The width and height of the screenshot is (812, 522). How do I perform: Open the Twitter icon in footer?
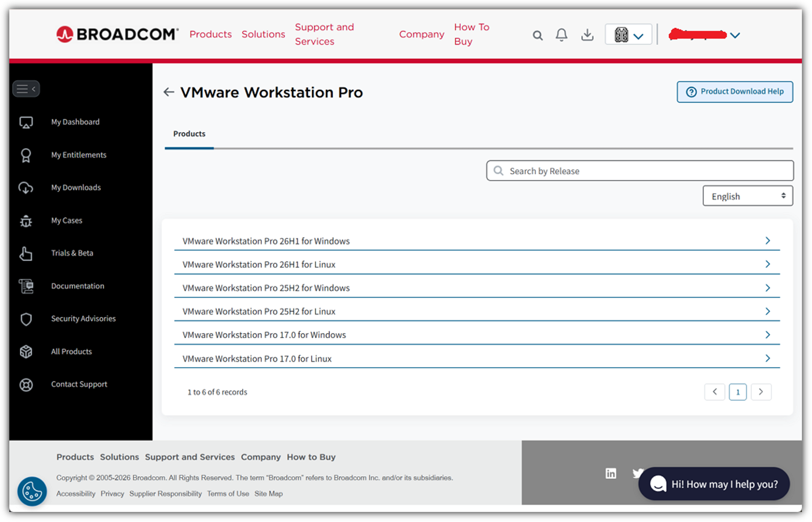638,473
